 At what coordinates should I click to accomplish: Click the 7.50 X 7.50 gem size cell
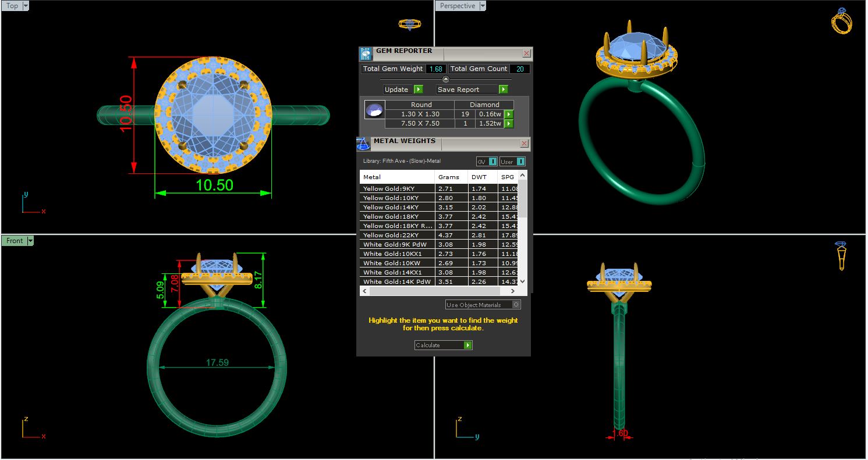420,123
